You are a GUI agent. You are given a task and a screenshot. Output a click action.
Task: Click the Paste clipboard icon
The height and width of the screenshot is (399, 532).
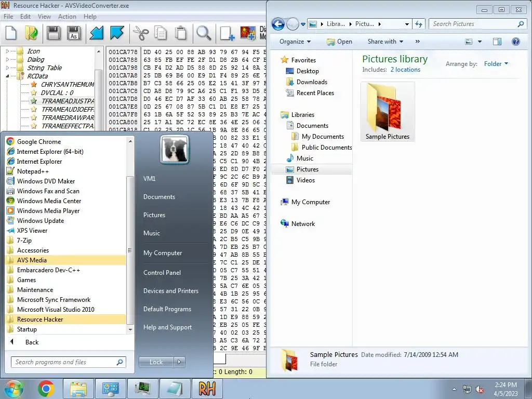(x=181, y=33)
